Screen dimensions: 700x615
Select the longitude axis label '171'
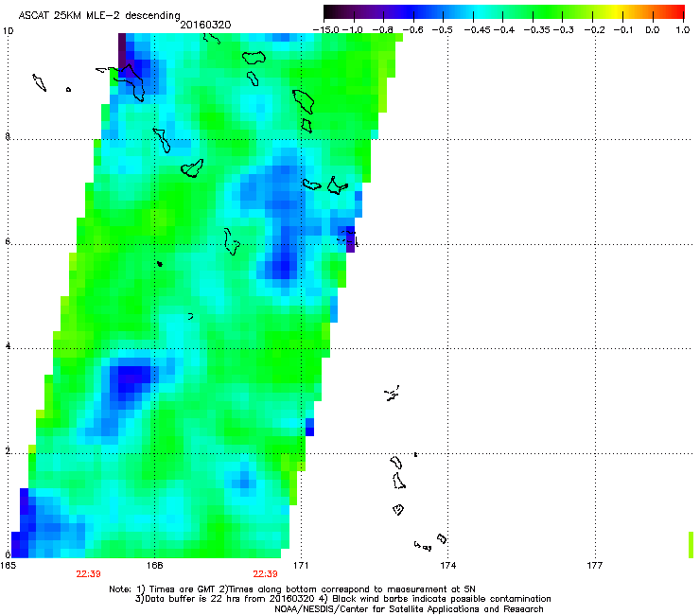(x=301, y=566)
